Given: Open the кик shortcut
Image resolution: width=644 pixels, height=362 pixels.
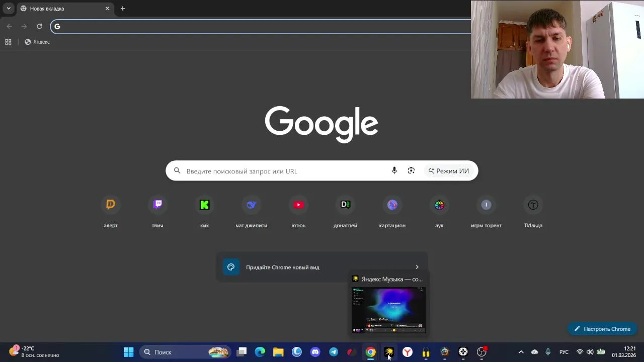Looking at the screenshot, I should (x=204, y=212).
